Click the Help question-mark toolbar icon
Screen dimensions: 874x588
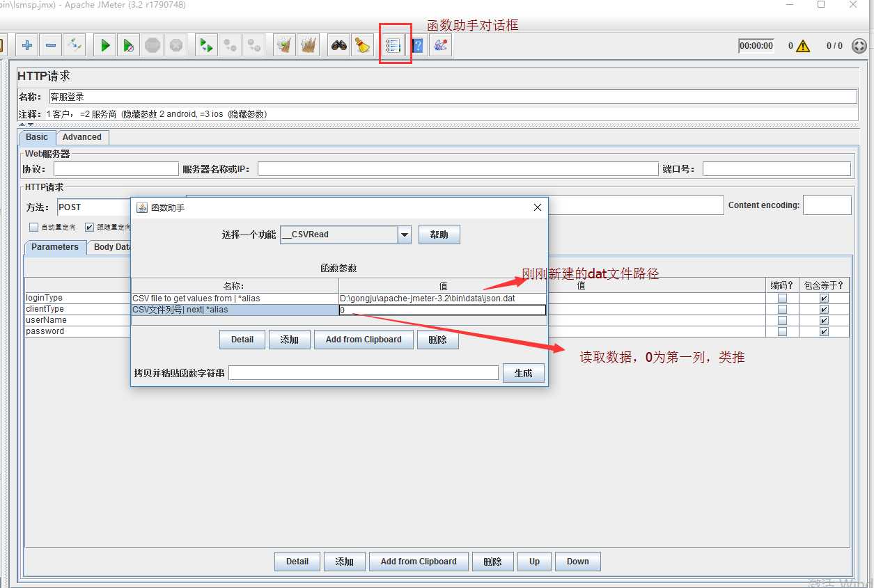(417, 46)
